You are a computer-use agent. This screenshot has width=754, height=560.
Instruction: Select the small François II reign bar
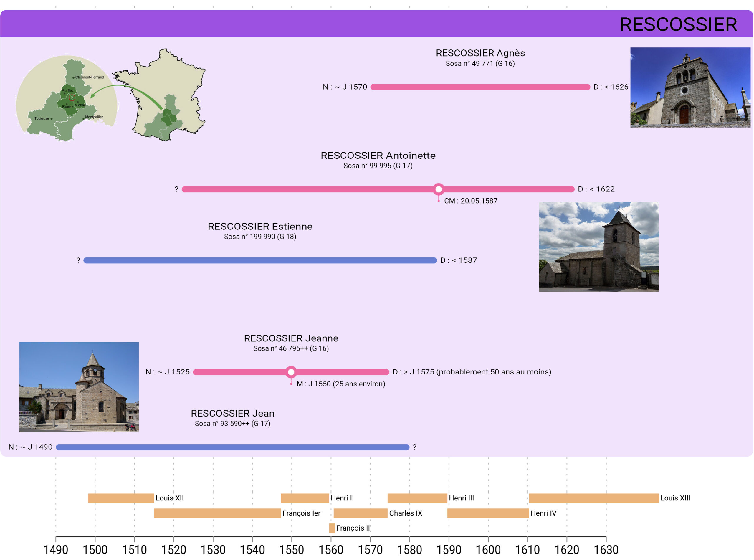(x=331, y=528)
